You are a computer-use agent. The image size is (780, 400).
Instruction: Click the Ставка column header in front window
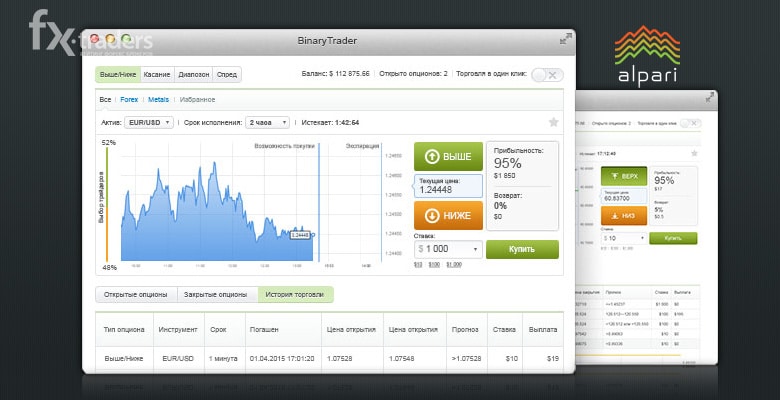504,329
